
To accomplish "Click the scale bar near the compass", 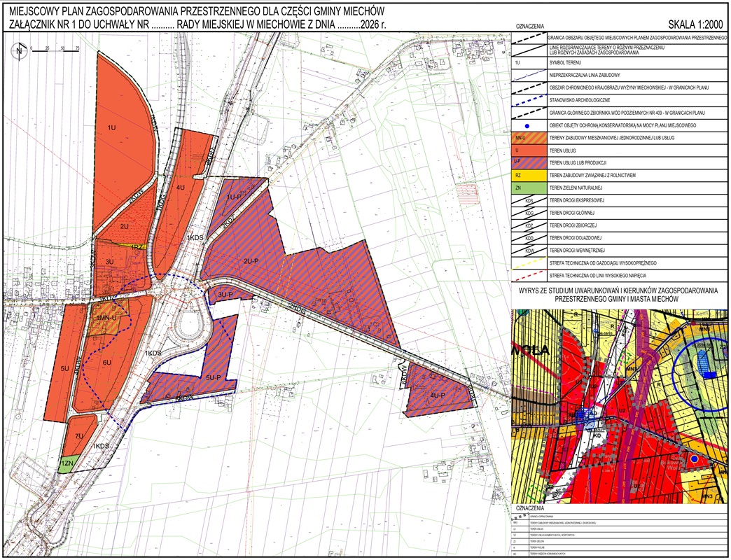I will click(55, 50).
